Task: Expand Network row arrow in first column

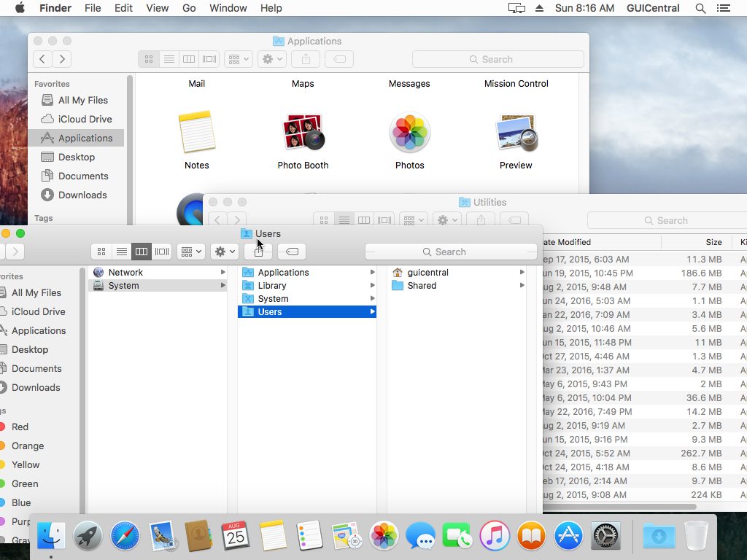Action: click(222, 273)
